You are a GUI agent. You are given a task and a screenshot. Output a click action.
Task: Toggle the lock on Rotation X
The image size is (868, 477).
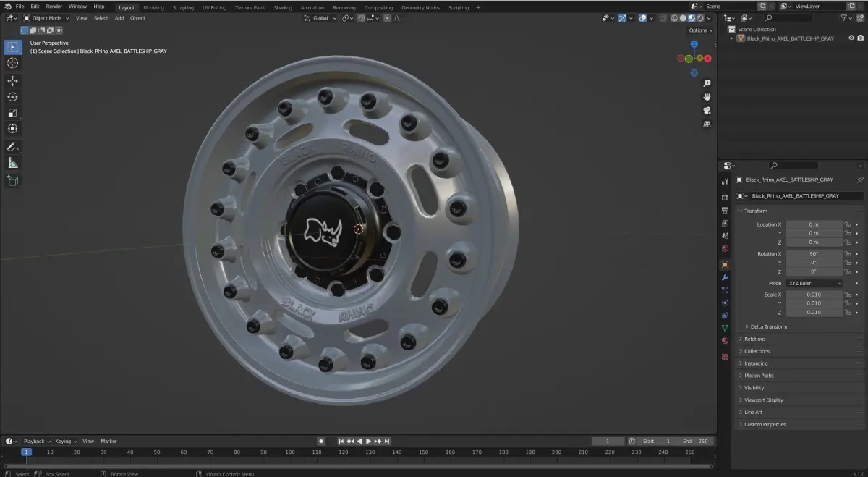pos(848,254)
